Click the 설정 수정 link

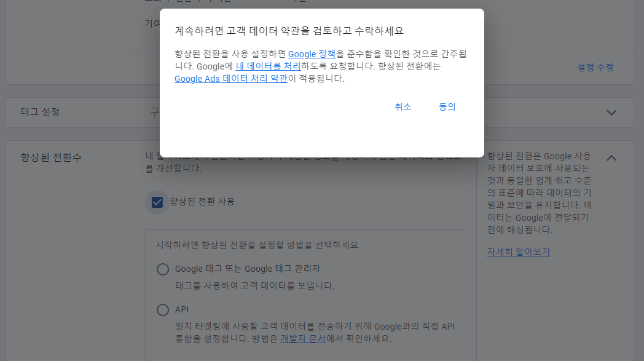[595, 68]
